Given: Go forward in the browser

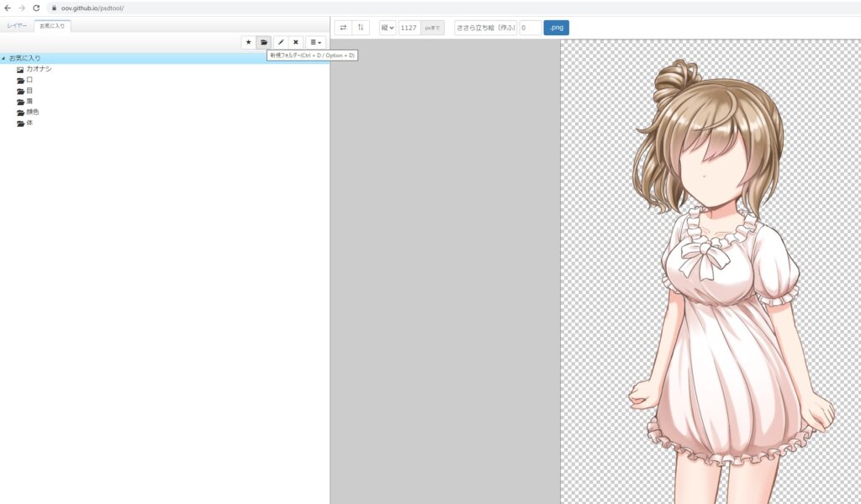Looking at the screenshot, I should pyautogui.click(x=21, y=8).
